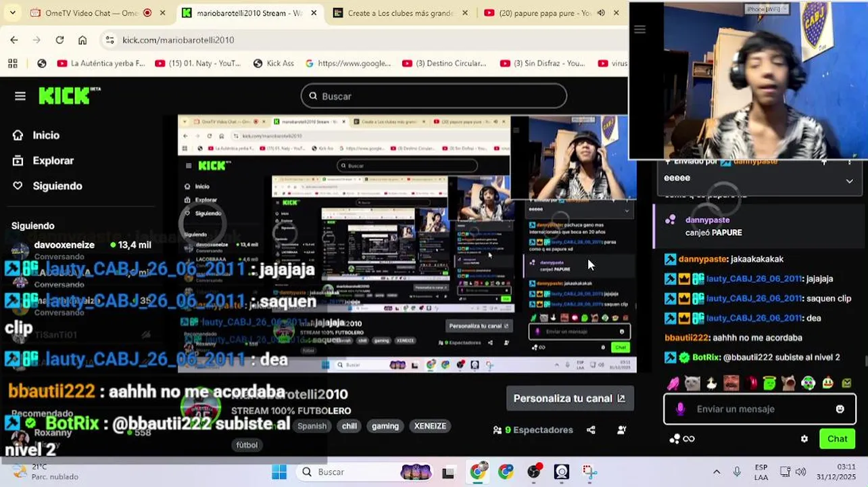Insert the green headphones character emote
This screenshot has width=868, height=487.
click(809, 384)
